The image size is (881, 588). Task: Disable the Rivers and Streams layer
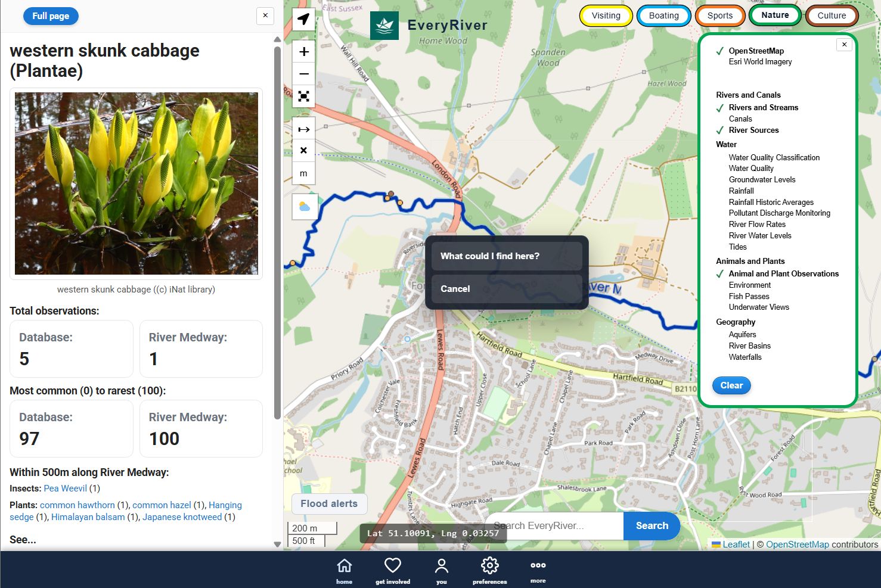coord(763,108)
